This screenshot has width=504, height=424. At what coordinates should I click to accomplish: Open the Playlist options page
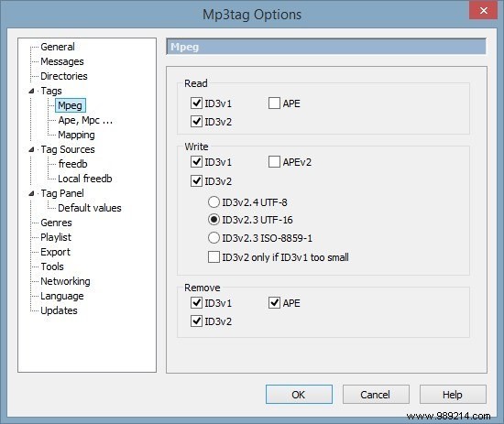coord(56,237)
